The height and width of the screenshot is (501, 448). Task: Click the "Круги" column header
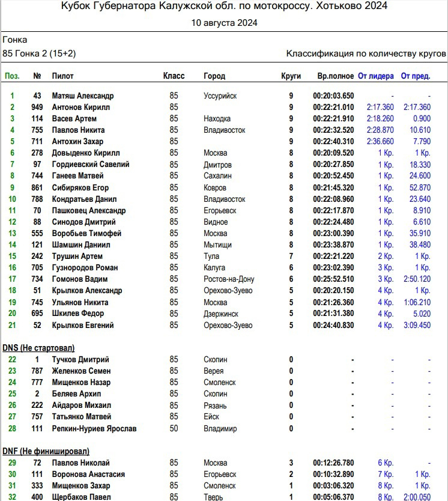(291, 76)
